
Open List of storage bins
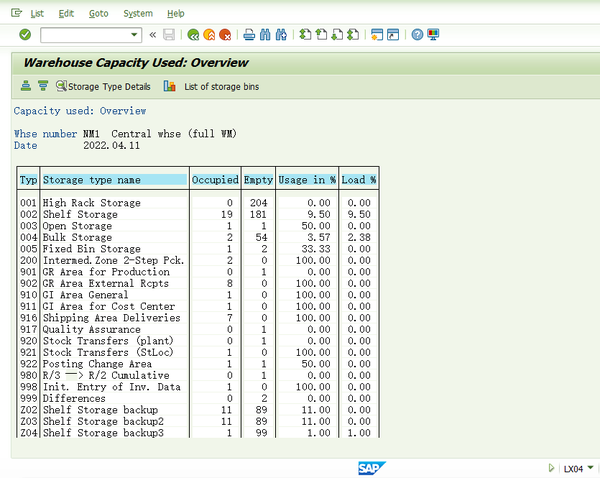tap(222, 87)
